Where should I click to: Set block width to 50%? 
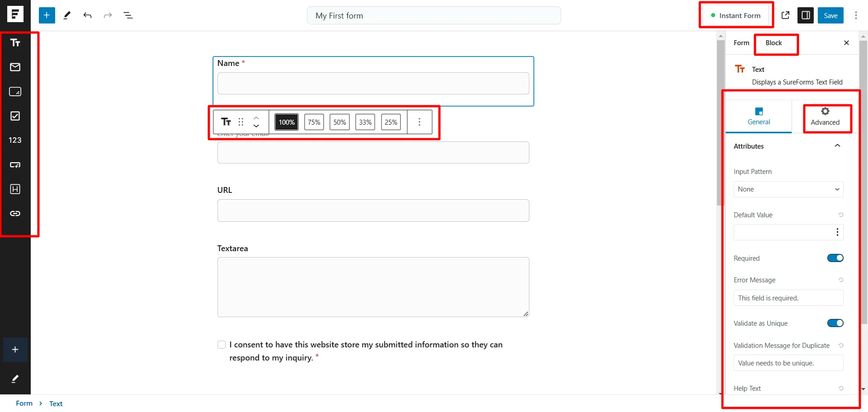point(340,122)
